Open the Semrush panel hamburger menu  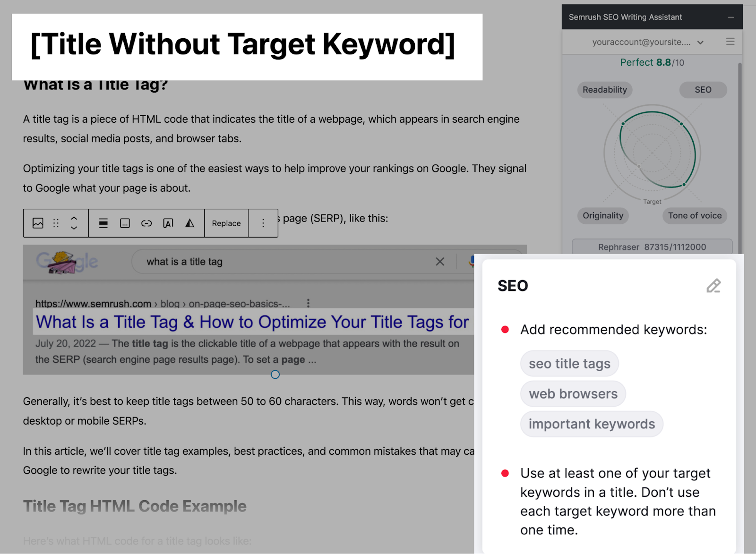point(730,42)
